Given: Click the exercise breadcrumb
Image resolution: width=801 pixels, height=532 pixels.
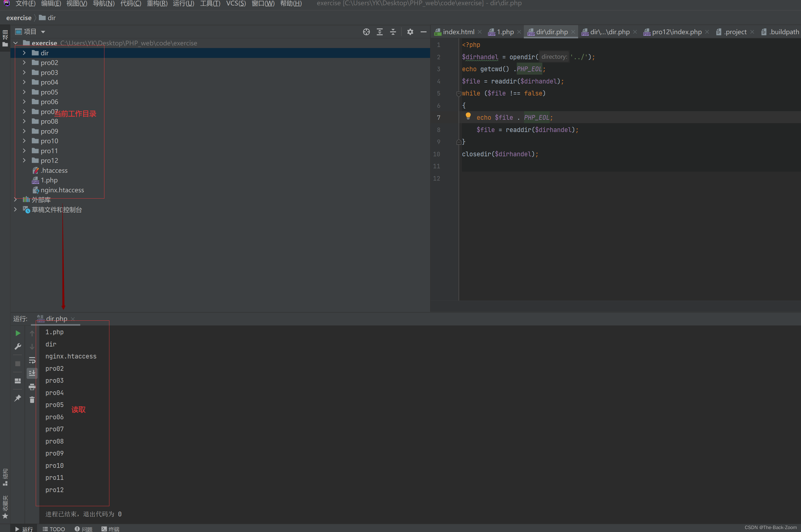Looking at the screenshot, I should (x=19, y=18).
